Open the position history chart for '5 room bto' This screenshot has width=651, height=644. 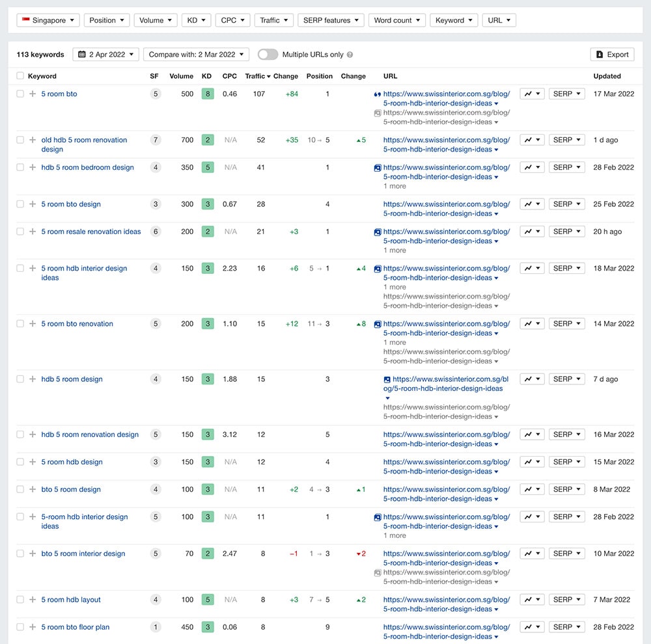[x=532, y=94]
